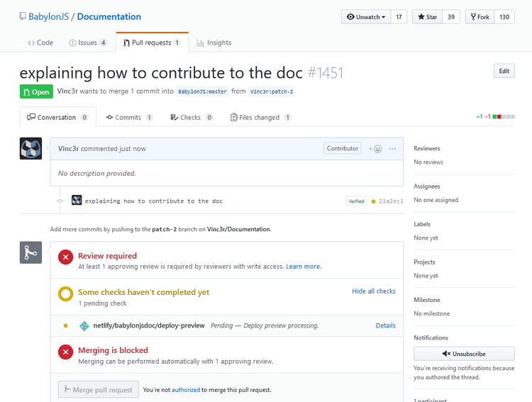View the 130 forks count
532x402 pixels.
pos(504,17)
